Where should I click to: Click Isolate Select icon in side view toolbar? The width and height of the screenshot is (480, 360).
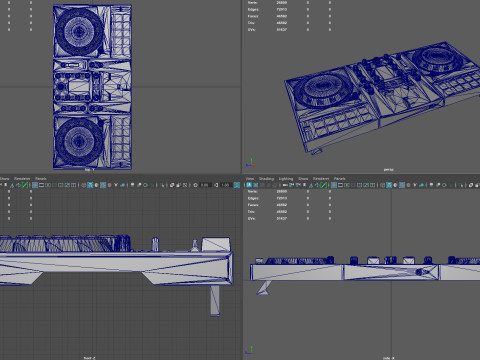(461, 185)
